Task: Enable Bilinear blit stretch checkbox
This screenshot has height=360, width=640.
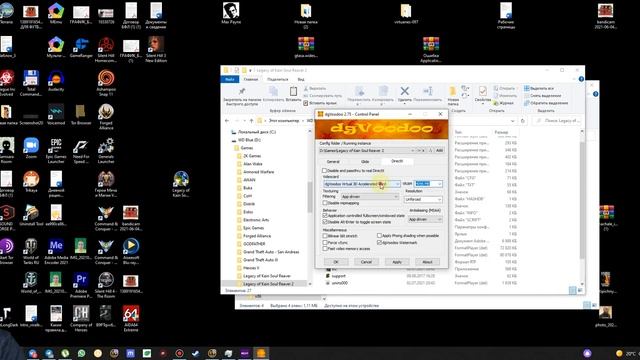Action: (325, 236)
